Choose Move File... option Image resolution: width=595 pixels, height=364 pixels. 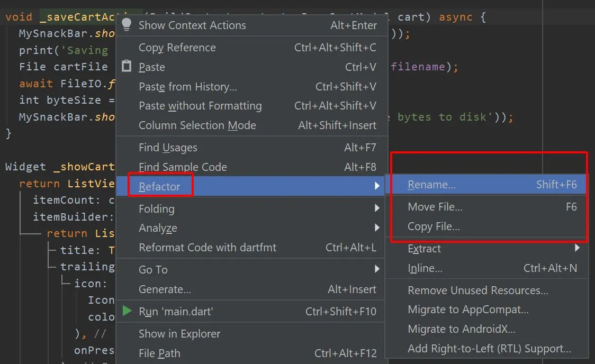435,207
